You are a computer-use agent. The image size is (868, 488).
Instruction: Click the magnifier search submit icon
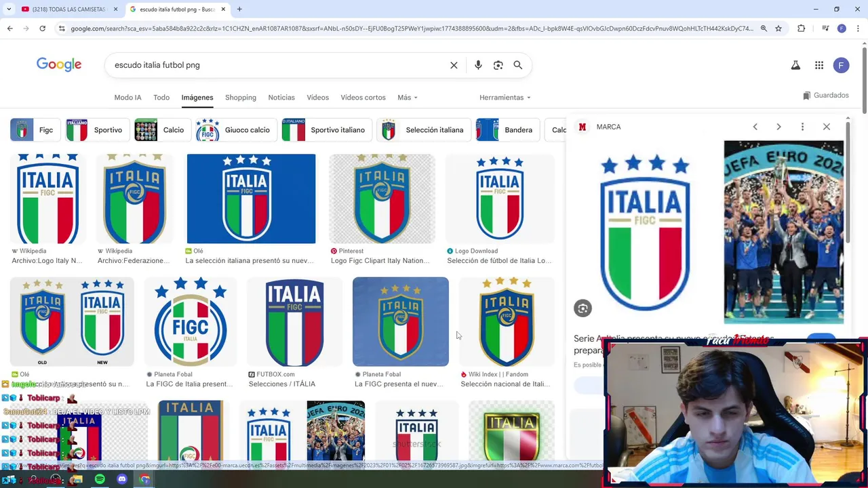pyautogui.click(x=518, y=65)
